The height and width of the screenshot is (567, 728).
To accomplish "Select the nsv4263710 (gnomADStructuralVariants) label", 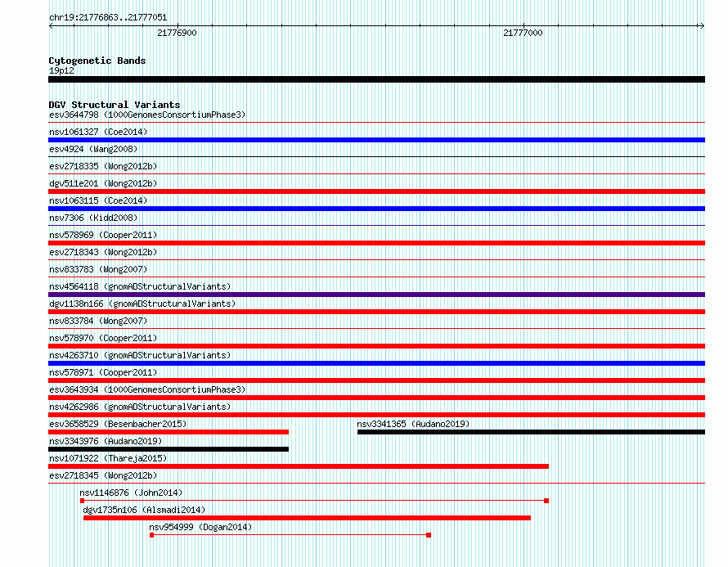I will [x=140, y=355].
